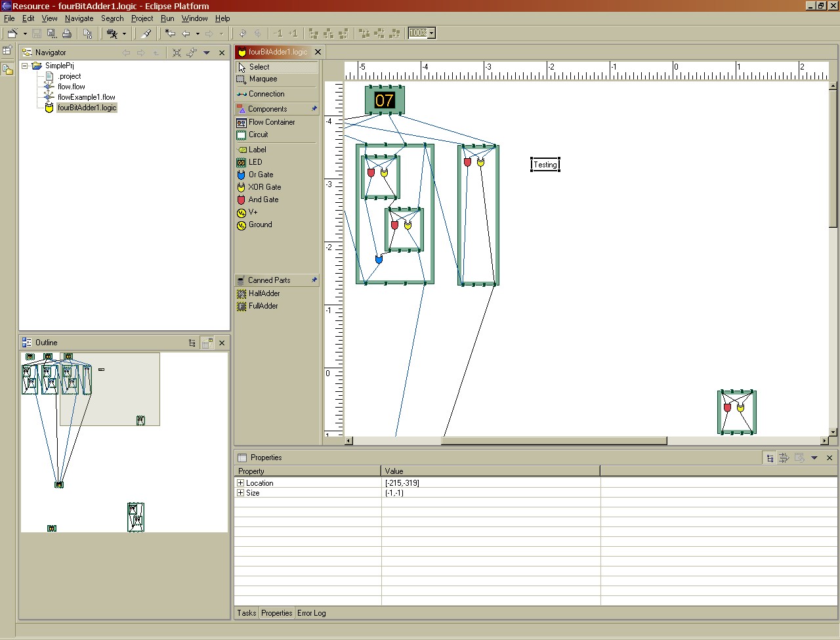
Task: Click the Ground component tool
Action: click(259, 224)
